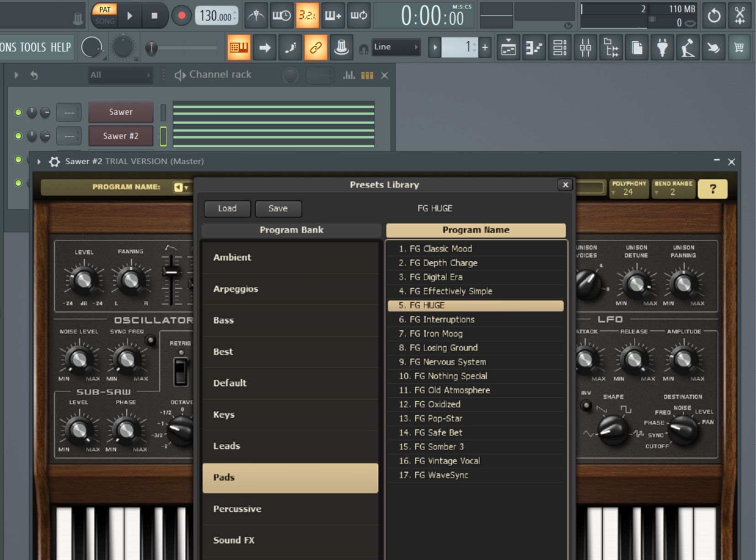Click the audio editor scissors icon
The image size is (756, 560).
coord(740,16)
